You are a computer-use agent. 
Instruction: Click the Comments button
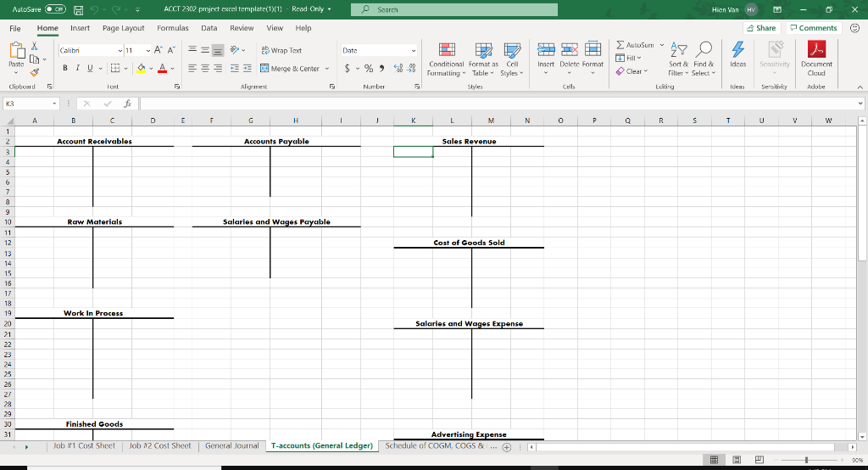pos(813,28)
